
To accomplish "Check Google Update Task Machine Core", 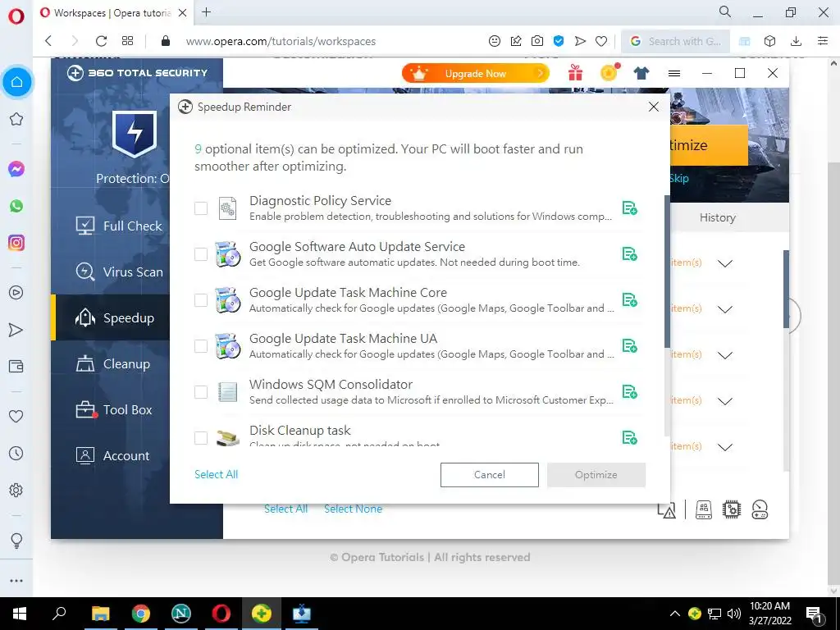I will pyautogui.click(x=201, y=300).
